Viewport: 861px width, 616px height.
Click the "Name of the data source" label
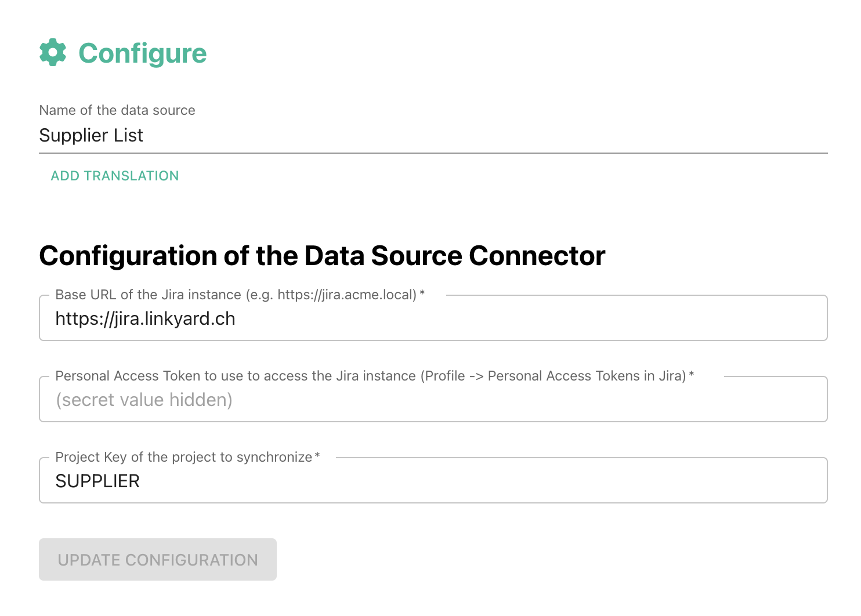117,110
